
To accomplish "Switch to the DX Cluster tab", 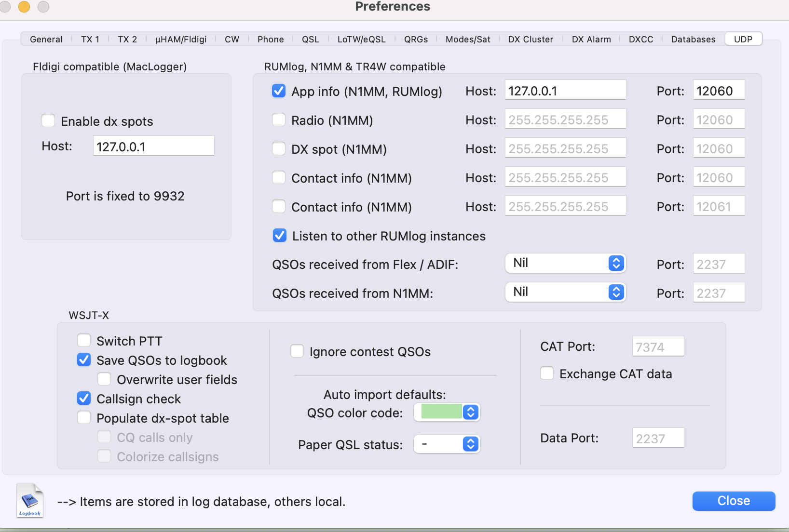I will coord(531,39).
